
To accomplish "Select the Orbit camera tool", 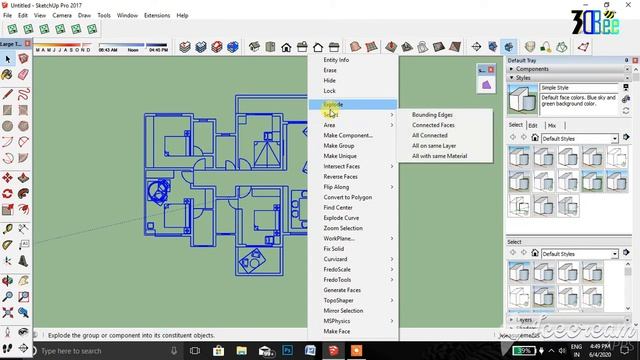I will 7,280.
